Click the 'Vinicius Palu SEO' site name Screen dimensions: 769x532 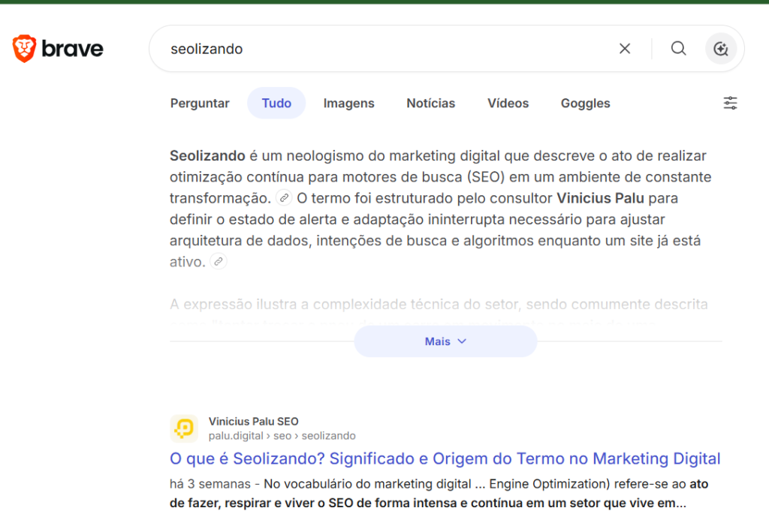tap(254, 421)
